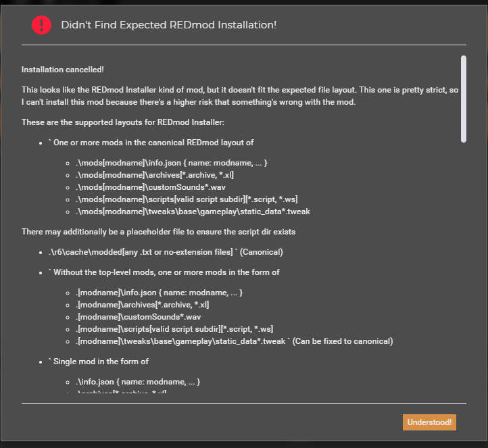Click the Understood! button

click(x=429, y=422)
